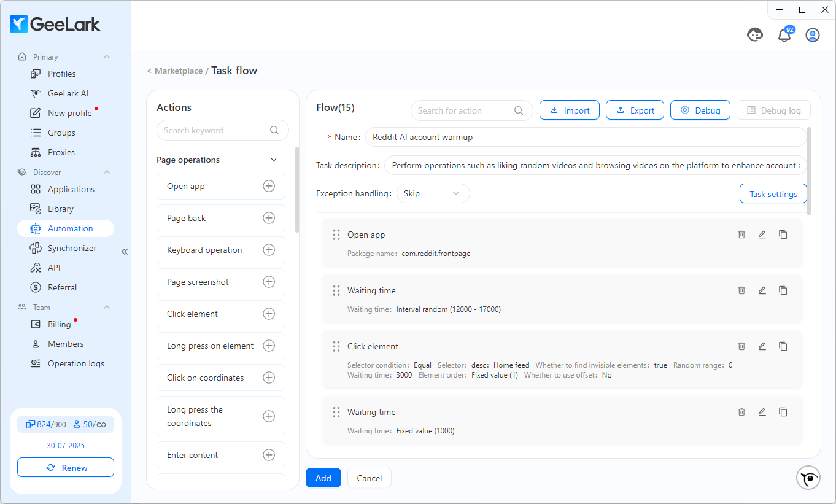Add Keyboard operation with plus icon
Screen dimensions: 836x504
coord(269,250)
